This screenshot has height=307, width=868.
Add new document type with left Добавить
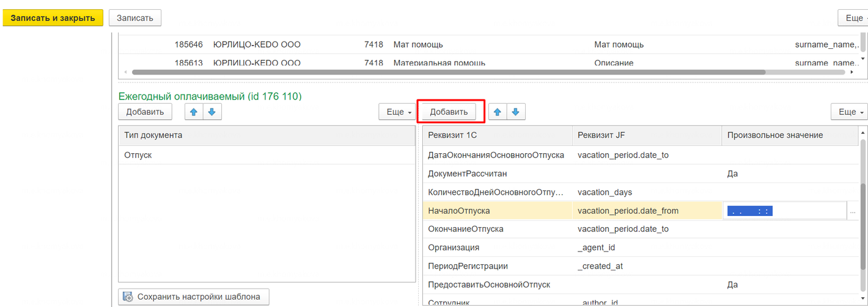(145, 112)
